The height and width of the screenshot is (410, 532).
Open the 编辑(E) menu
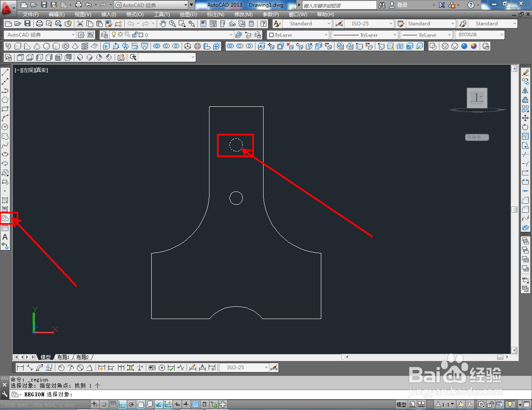pos(57,15)
